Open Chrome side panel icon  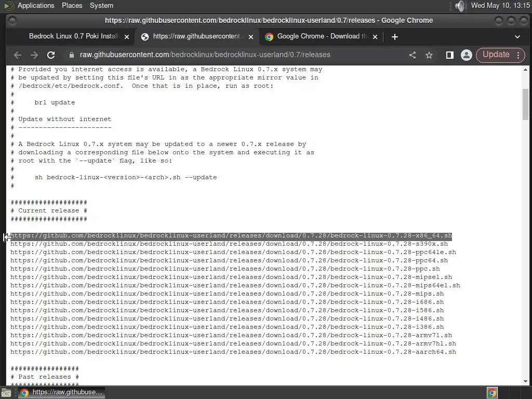point(450,55)
